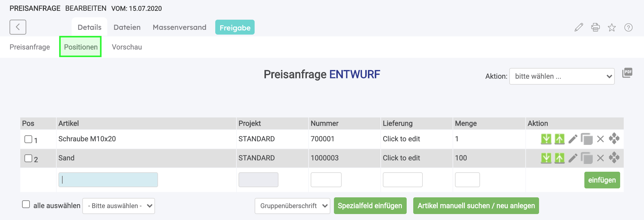The width and height of the screenshot is (644, 220).
Task: Click the favorite star icon
Action: point(612,27)
